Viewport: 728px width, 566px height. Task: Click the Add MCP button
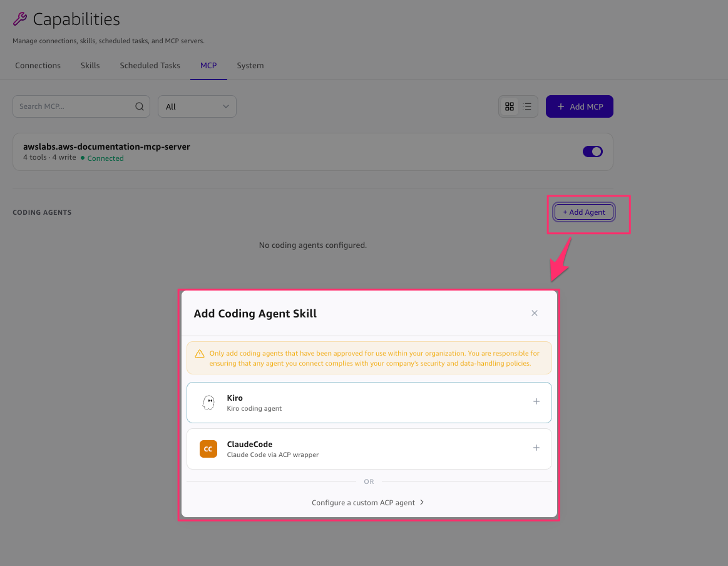coord(580,106)
